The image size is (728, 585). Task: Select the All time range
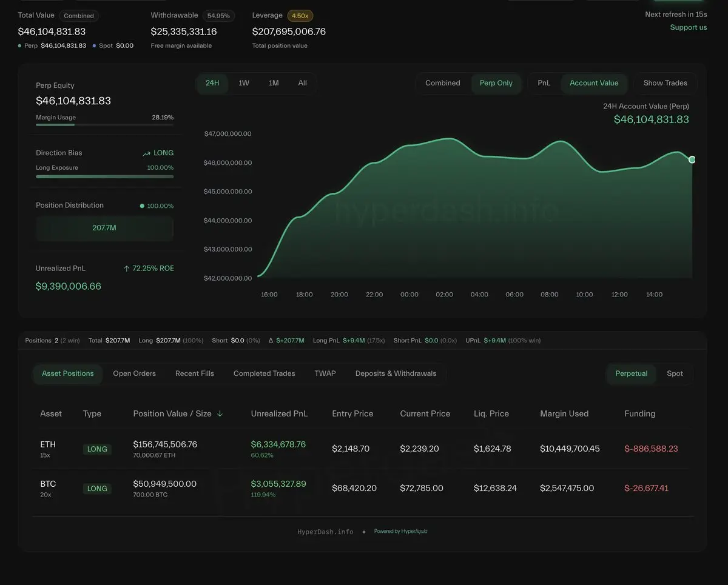(x=302, y=83)
